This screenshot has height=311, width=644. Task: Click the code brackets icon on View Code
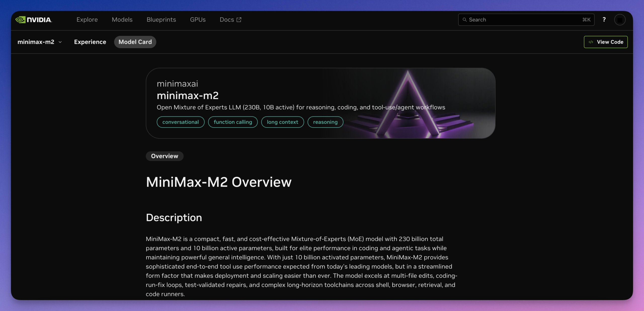591,42
